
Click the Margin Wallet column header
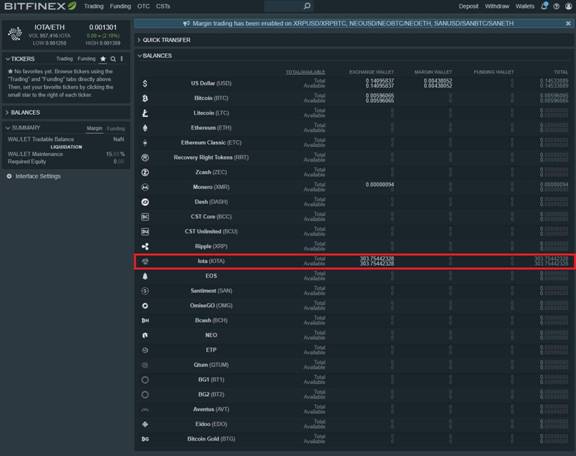click(x=433, y=72)
